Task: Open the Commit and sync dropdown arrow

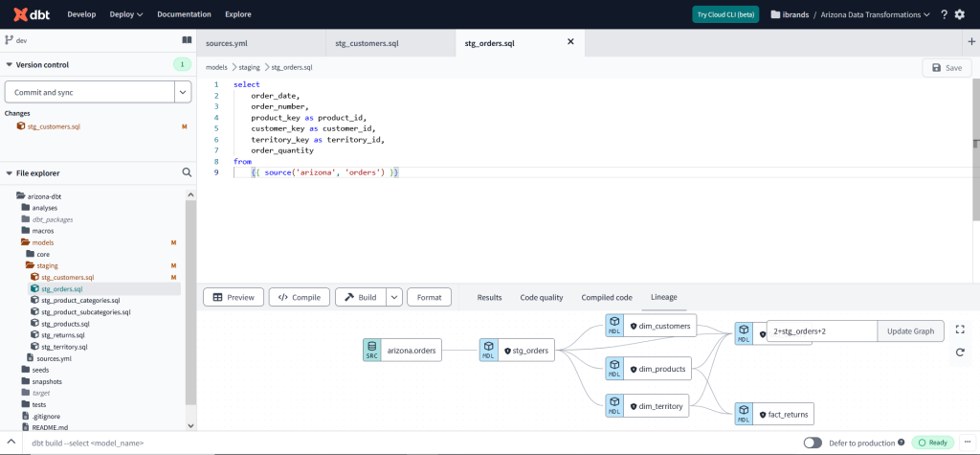Action: tap(182, 92)
